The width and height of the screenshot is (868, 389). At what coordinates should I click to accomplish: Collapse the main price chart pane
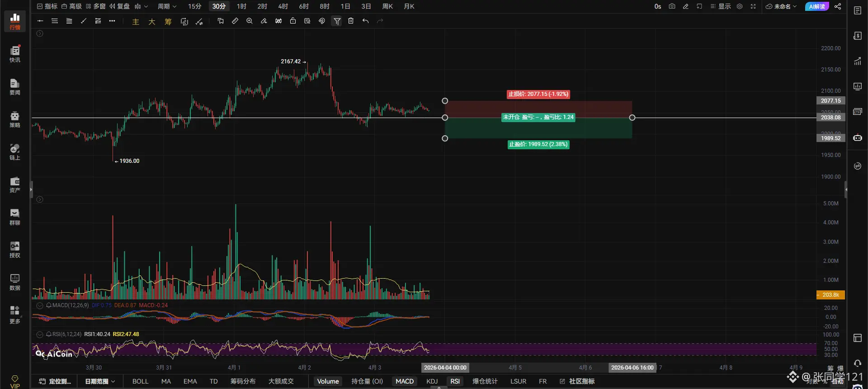[40, 33]
